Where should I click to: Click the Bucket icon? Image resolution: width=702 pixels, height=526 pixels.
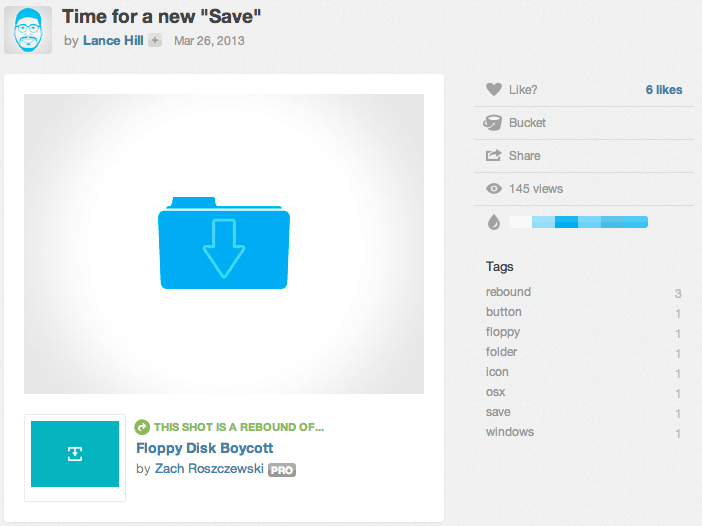click(493, 123)
